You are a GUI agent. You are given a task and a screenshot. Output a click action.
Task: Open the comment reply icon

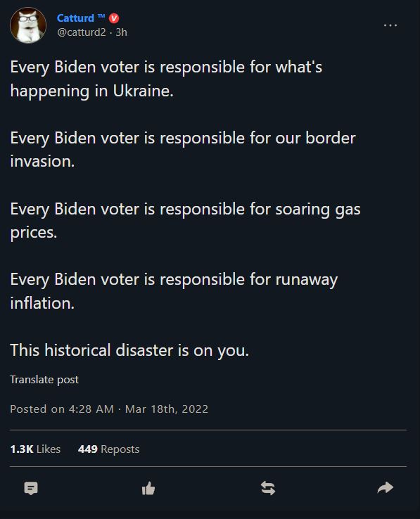[31, 488]
